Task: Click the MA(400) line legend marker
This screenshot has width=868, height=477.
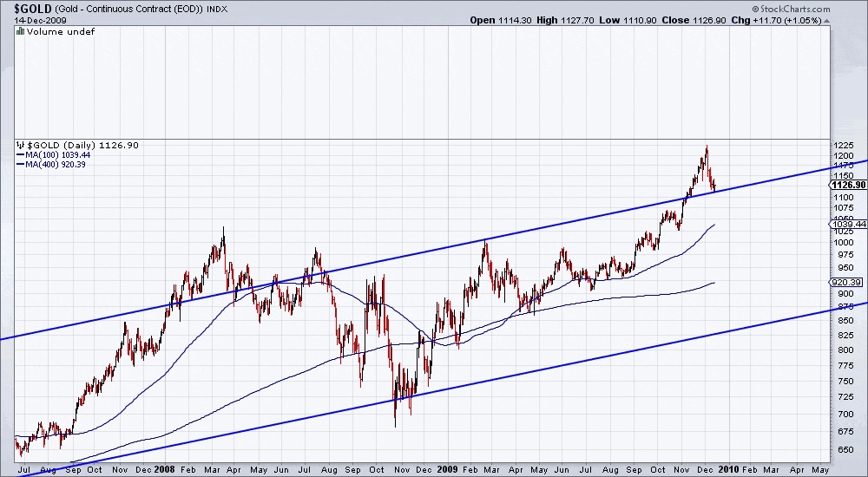Action: pos(20,164)
